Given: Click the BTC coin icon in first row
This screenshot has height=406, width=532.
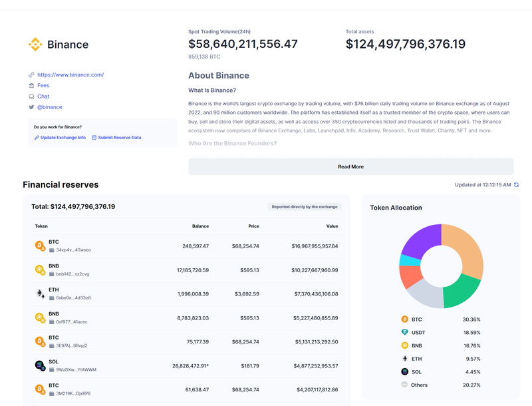Looking at the screenshot, I should [x=40, y=246].
